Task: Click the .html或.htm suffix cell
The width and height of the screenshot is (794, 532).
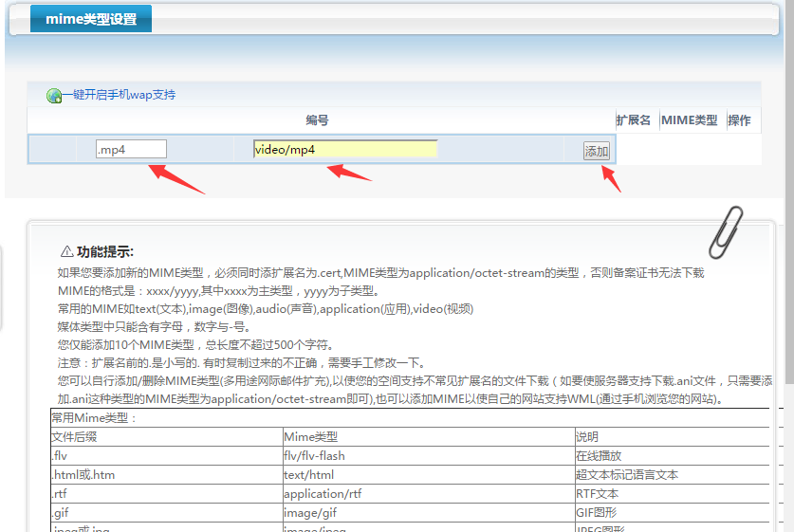Action: pyautogui.click(x=83, y=474)
